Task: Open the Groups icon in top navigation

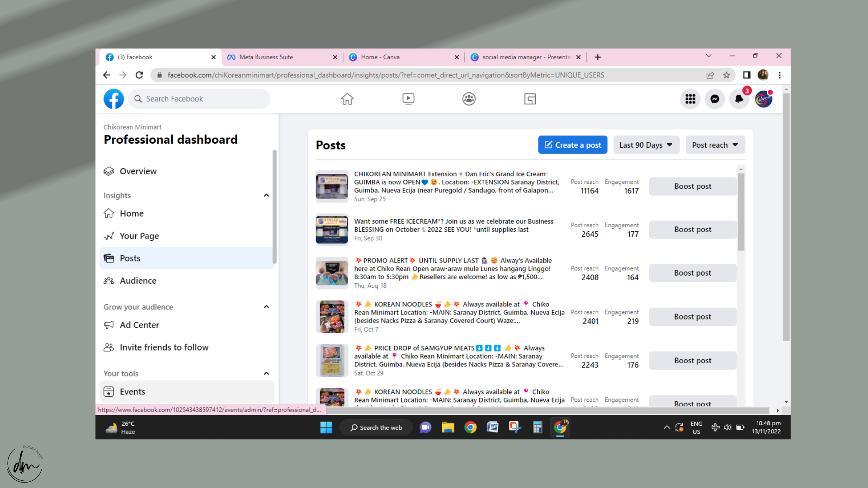Action: point(469,99)
